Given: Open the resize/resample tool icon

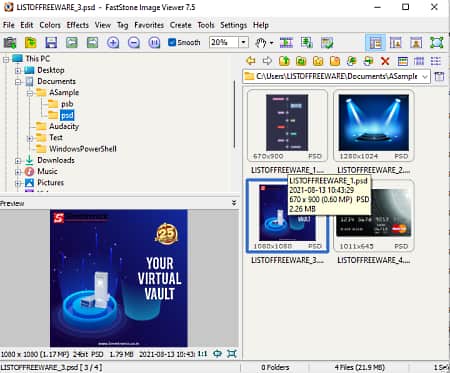Looking at the screenshot, I should (x=307, y=43).
